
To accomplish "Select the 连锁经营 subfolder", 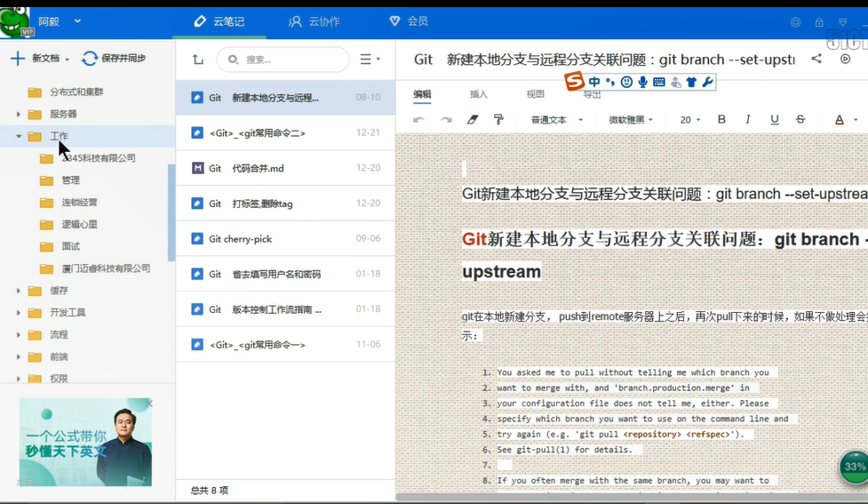I will (x=79, y=202).
